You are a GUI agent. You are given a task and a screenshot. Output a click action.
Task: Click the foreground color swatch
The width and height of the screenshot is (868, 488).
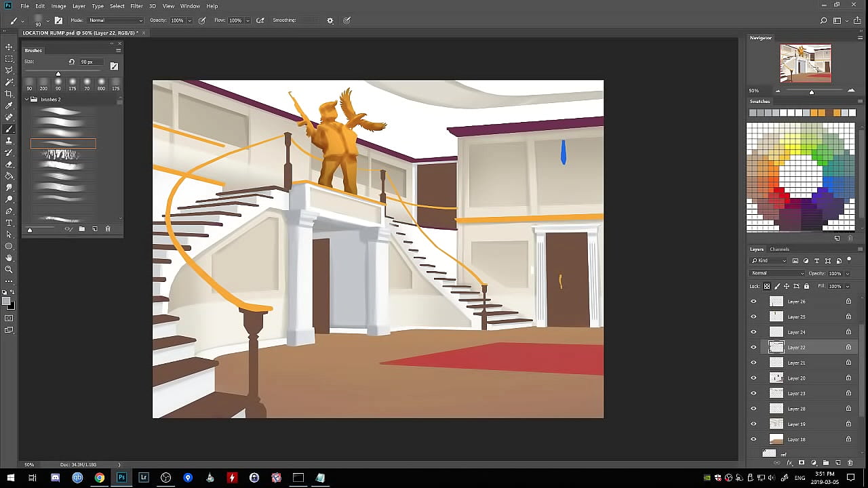[7, 301]
